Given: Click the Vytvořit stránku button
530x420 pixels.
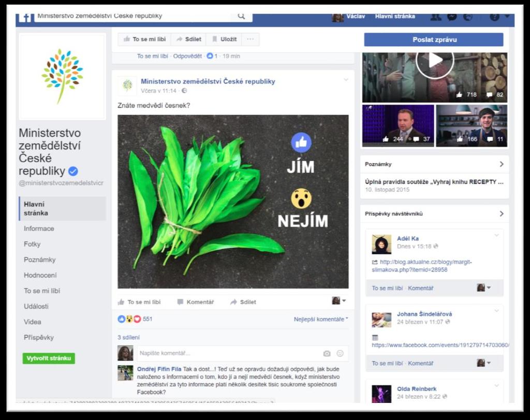Looking at the screenshot, I should click(49, 358).
